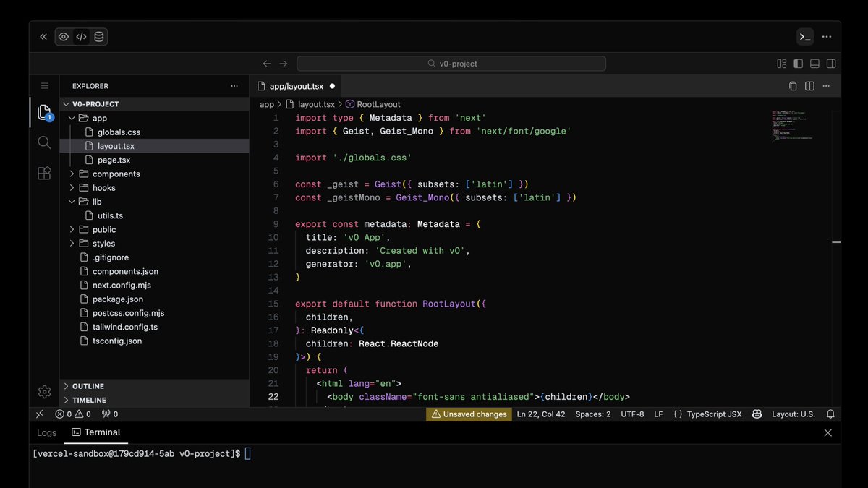
Task: Show errors and warnings count
Action: pos(73,414)
